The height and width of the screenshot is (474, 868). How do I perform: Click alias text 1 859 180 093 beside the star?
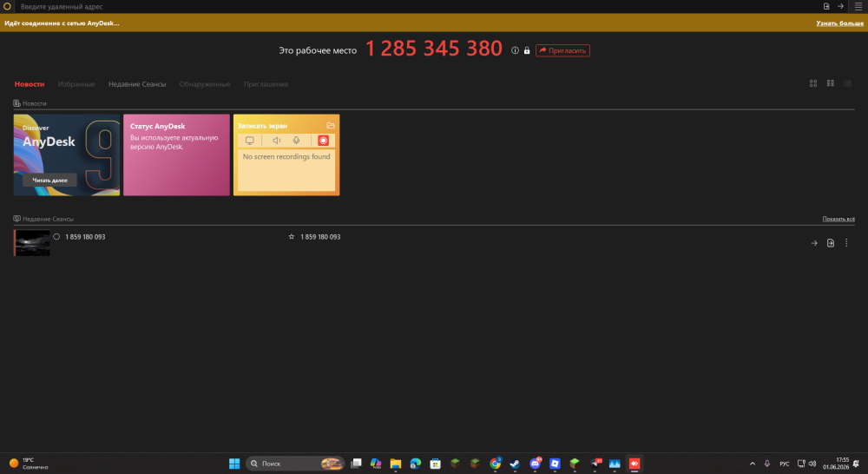[x=320, y=236]
